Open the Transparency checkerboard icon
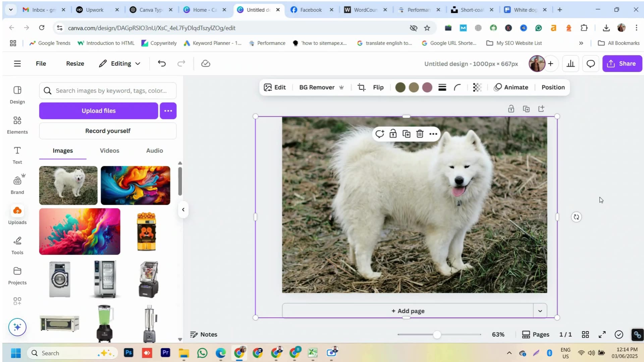 pyautogui.click(x=477, y=87)
